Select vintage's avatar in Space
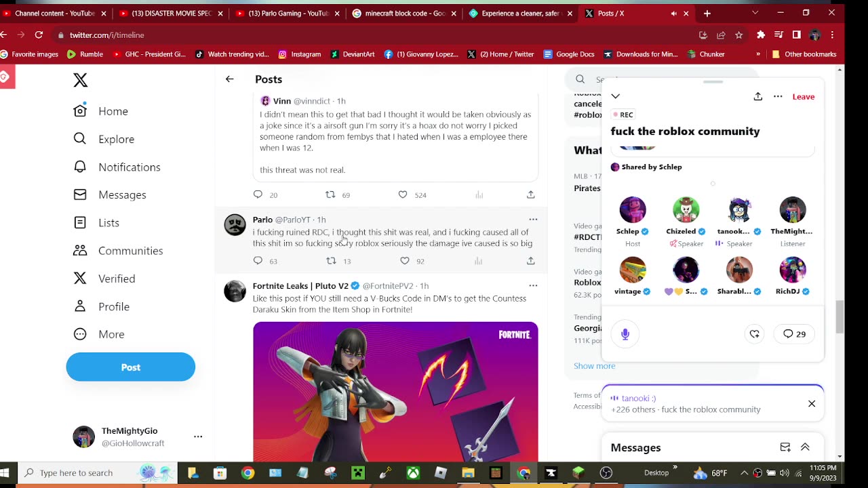868x488 pixels. (633, 270)
